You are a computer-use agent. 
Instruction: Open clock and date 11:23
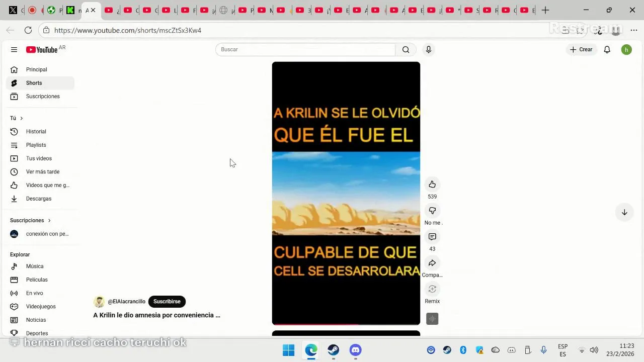point(620,350)
